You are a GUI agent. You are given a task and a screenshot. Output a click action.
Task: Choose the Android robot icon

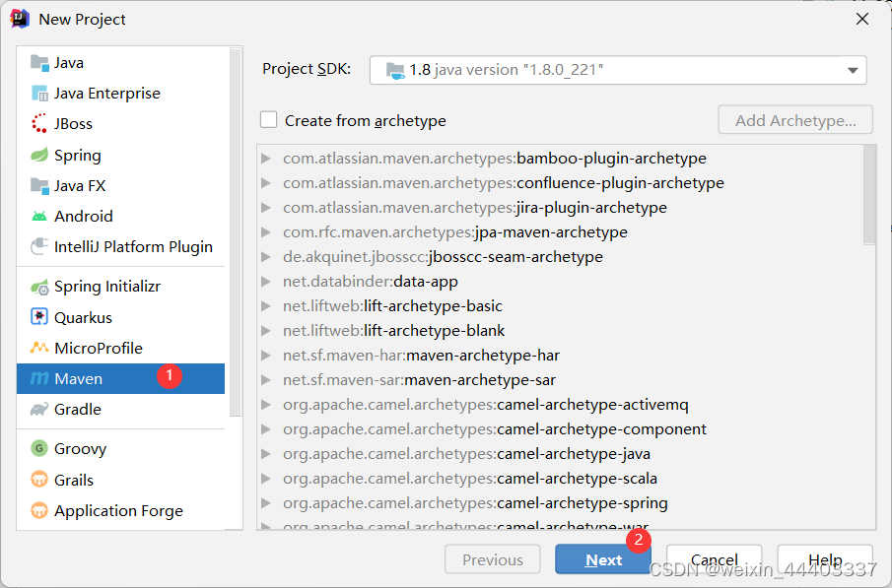(x=39, y=216)
